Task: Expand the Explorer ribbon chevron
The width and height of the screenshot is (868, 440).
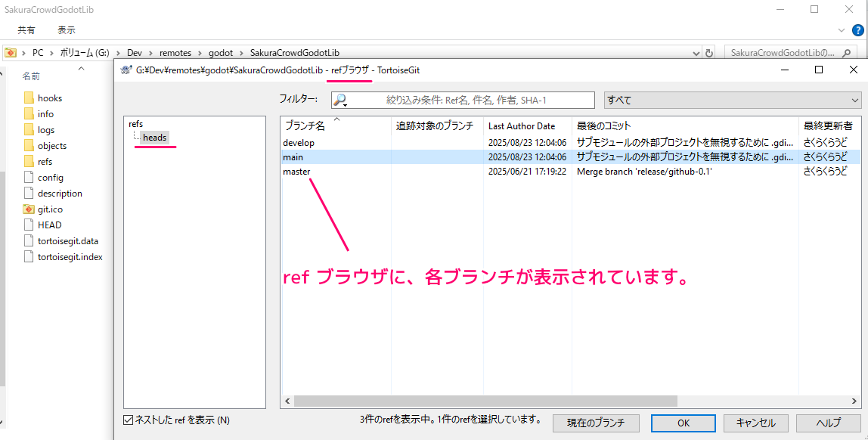Action: coord(842,30)
